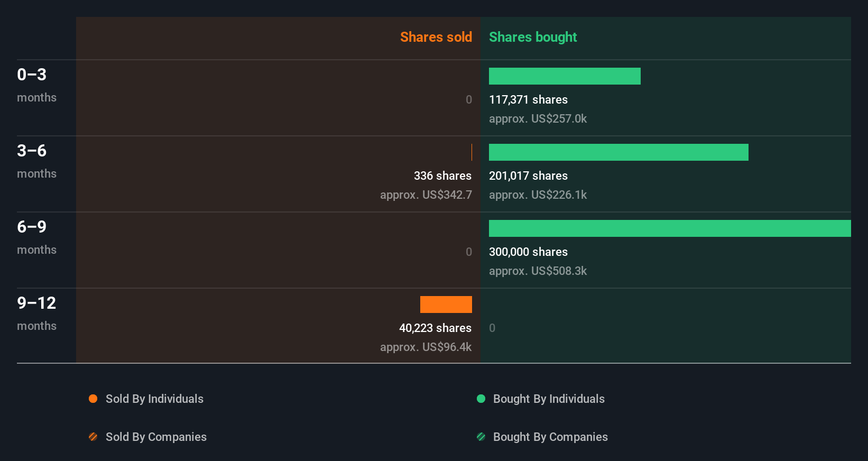This screenshot has height=461, width=868.
Task: Click the orange bar for 9–12 months
Action: click(x=446, y=305)
